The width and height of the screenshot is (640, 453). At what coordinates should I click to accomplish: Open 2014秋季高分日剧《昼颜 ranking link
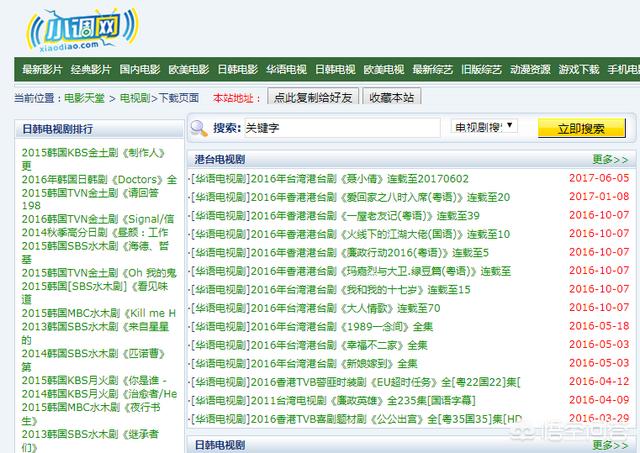tap(95, 233)
